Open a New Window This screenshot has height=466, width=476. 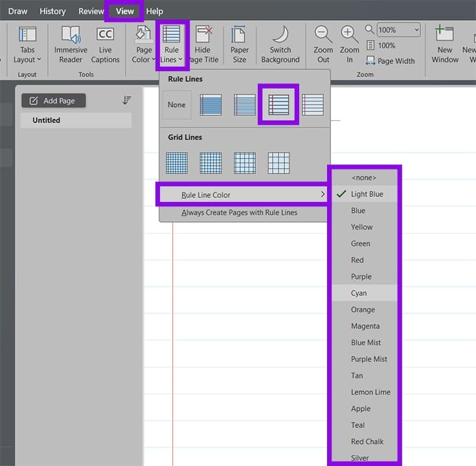445,45
